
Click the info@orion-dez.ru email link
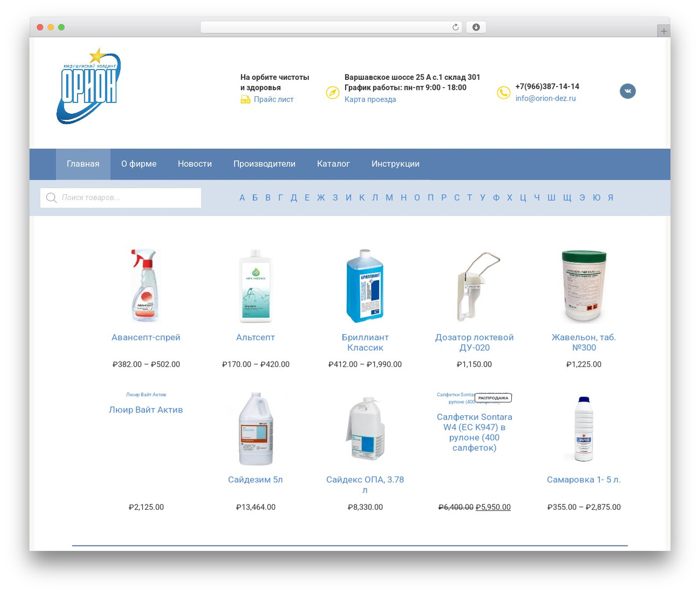pyautogui.click(x=545, y=98)
